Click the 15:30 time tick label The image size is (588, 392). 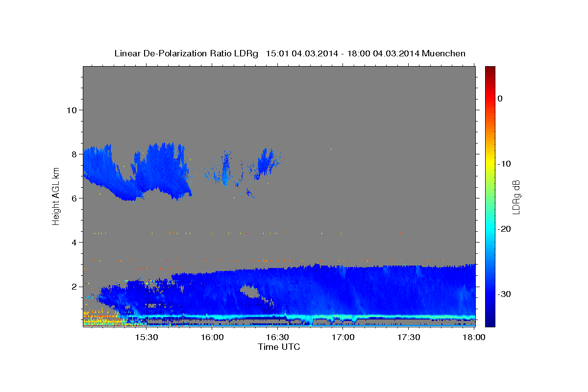[146, 337]
